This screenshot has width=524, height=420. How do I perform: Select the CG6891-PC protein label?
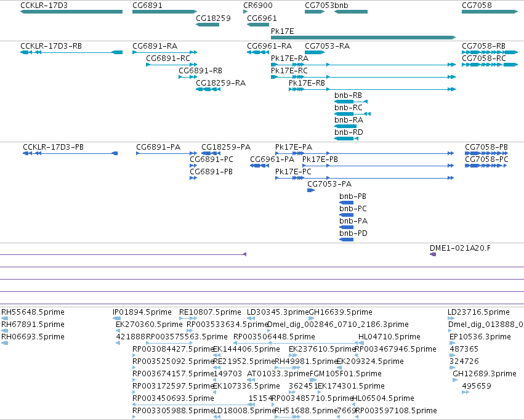(212, 160)
